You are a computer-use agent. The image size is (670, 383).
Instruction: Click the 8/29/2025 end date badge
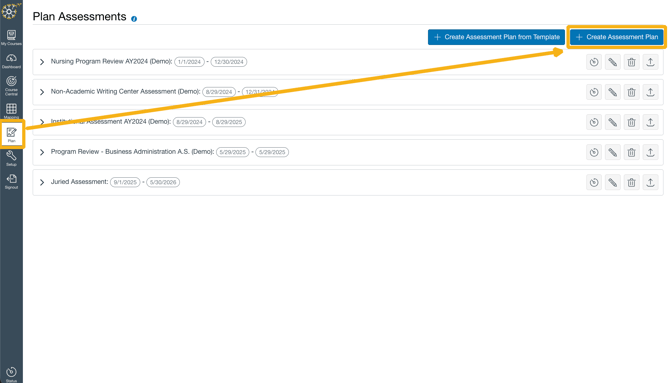click(x=229, y=122)
